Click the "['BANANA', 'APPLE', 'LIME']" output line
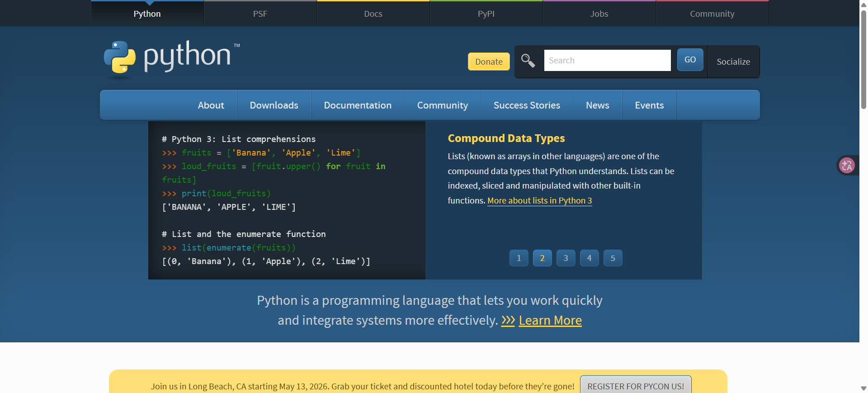The image size is (868, 393). (x=229, y=207)
